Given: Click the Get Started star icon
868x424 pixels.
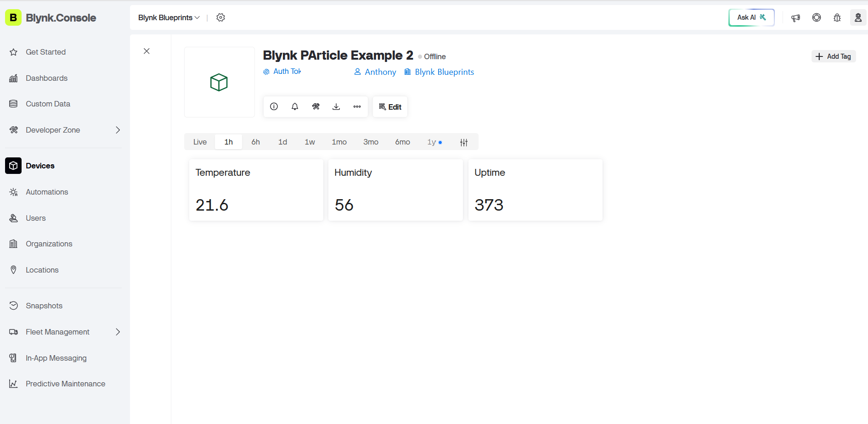Looking at the screenshot, I should [13, 52].
